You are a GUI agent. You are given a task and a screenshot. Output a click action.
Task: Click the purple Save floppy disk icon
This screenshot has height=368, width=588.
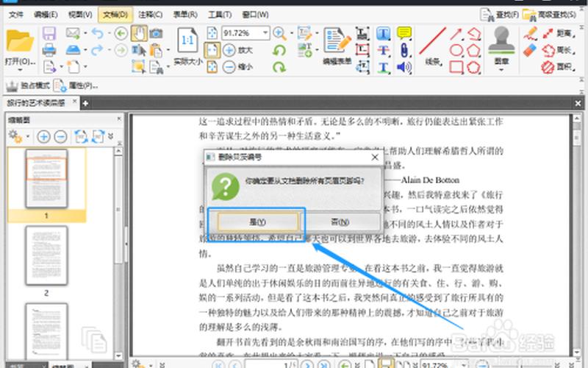click(49, 33)
